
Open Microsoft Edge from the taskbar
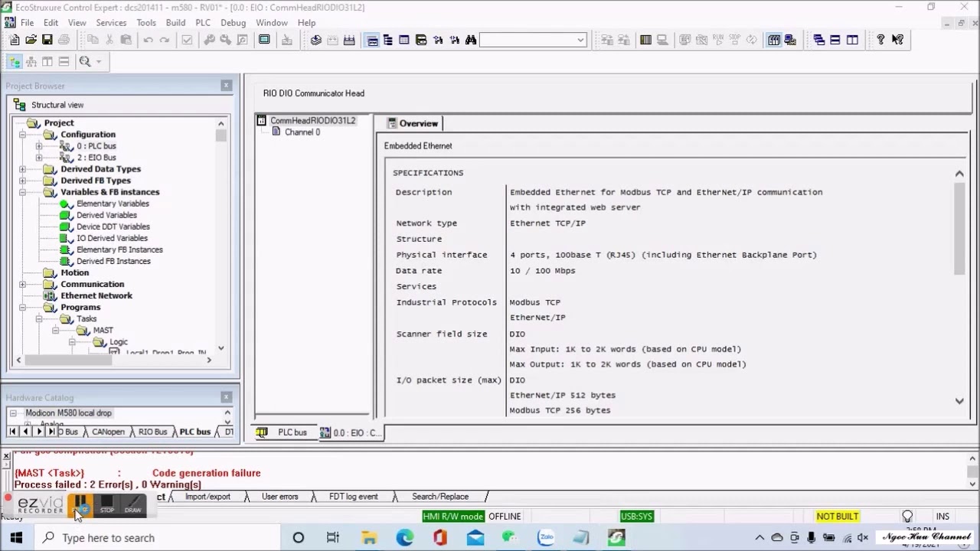404,538
